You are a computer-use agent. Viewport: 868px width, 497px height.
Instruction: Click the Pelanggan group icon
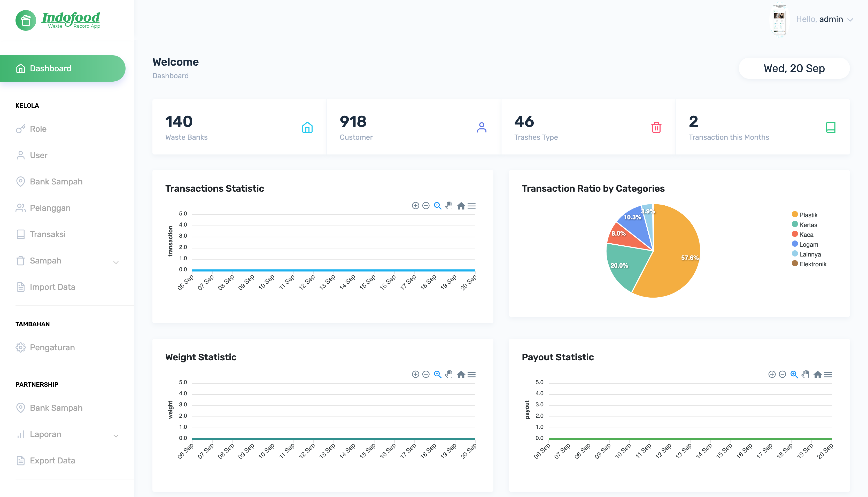pyautogui.click(x=20, y=208)
